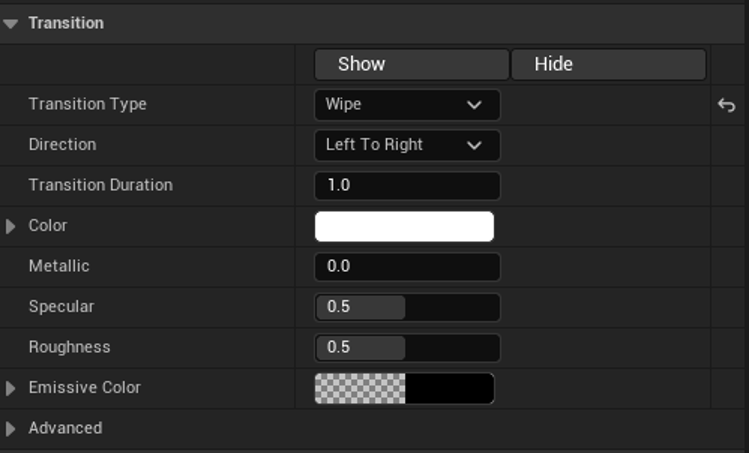Screen dimensions: 750x454
Task: Select the Roughness property label
Action: click(x=69, y=347)
